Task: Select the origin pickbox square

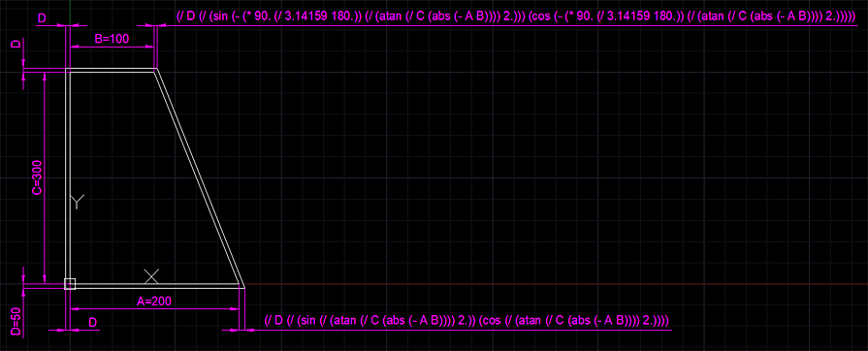Action: (x=70, y=283)
